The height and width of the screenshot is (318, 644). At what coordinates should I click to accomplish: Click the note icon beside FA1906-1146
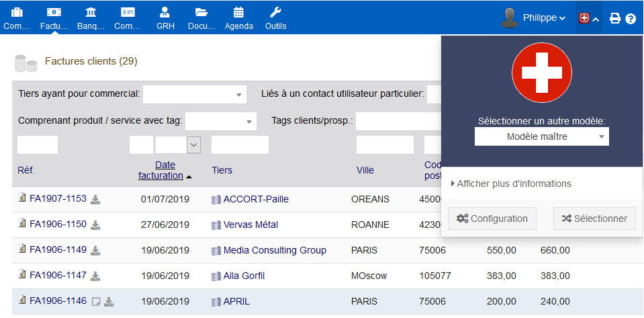[96, 301]
